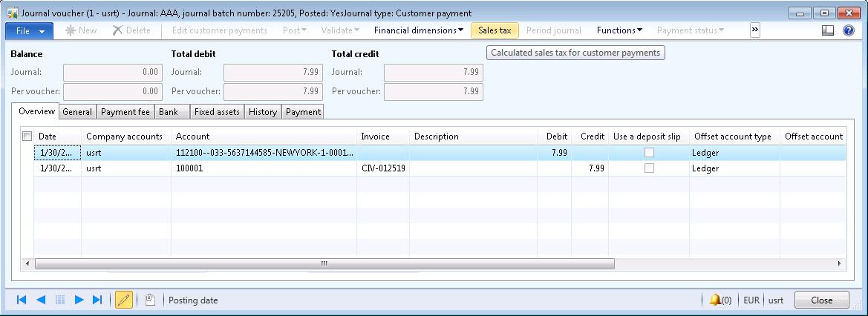Image resolution: width=868 pixels, height=316 pixels.
Task: Click Total credit Journal field
Action: coord(434,72)
